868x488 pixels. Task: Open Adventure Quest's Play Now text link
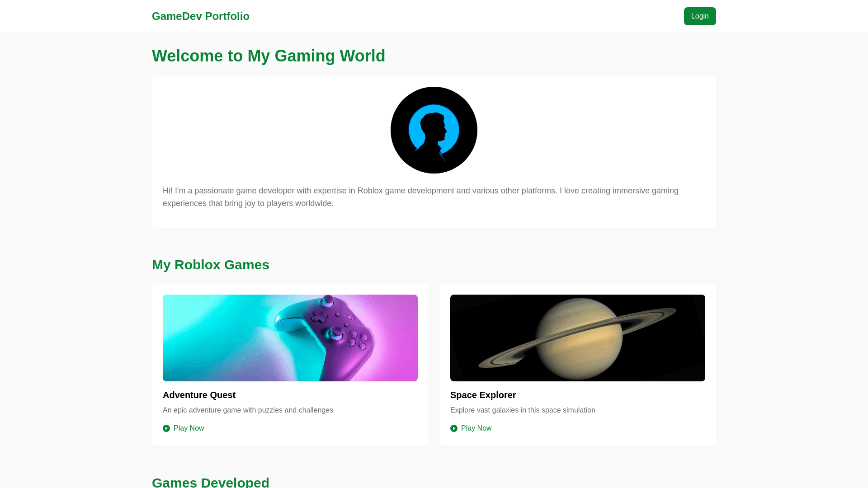coord(189,428)
